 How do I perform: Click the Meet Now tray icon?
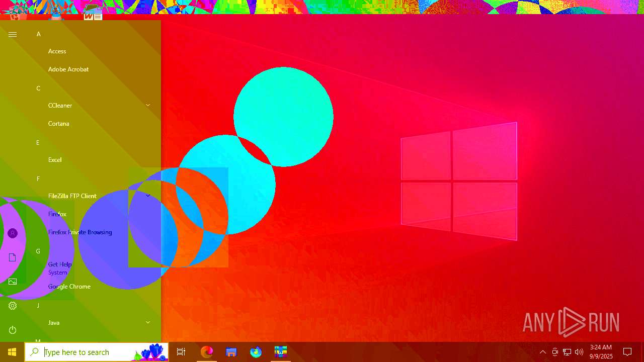click(555, 352)
